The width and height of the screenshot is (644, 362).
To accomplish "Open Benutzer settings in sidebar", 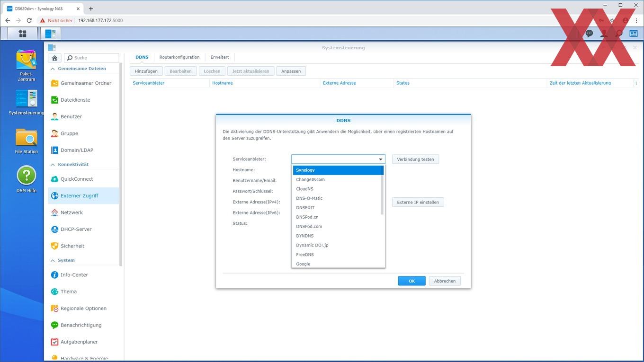I will coord(83,116).
